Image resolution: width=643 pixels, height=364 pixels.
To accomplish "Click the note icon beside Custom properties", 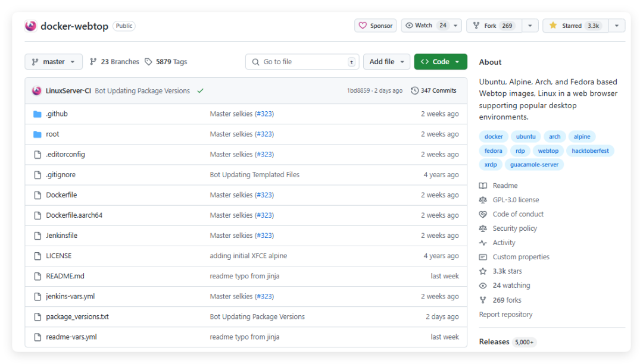I will point(483,257).
